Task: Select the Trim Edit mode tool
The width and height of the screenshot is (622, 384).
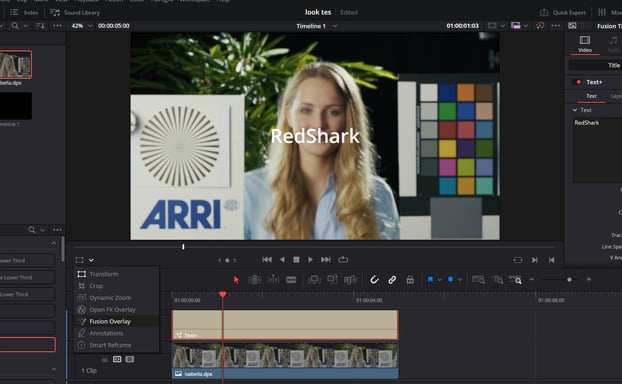Action: 255,280
